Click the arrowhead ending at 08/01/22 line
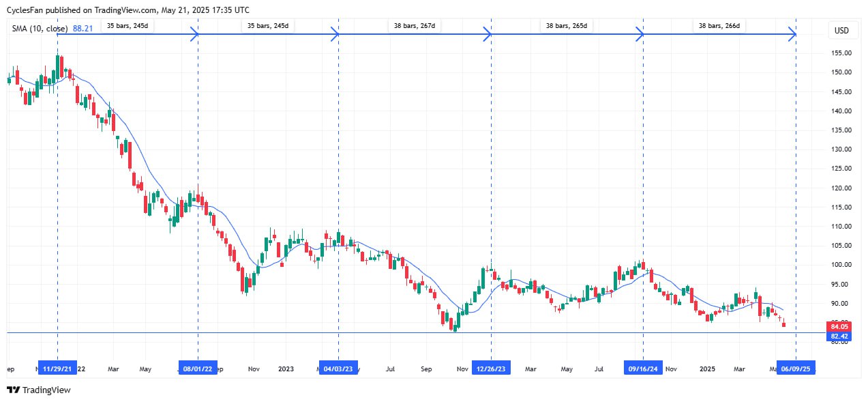The width and height of the screenshot is (868, 402). [194, 33]
